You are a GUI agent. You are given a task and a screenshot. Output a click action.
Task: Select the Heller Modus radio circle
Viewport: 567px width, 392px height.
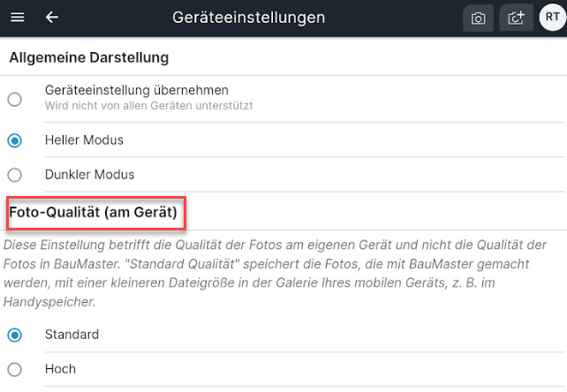15,140
